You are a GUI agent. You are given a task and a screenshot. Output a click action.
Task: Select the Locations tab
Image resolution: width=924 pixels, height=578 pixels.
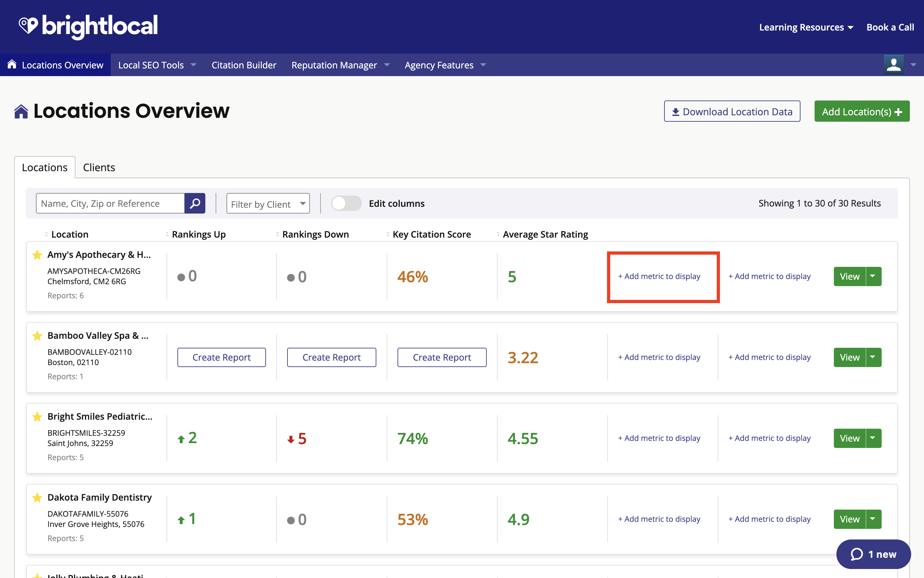[x=45, y=167]
